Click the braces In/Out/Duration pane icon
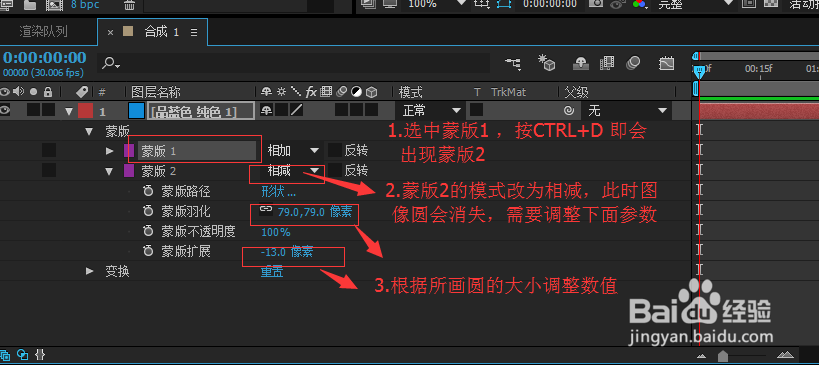The width and height of the screenshot is (819, 365). (x=39, y=354)
